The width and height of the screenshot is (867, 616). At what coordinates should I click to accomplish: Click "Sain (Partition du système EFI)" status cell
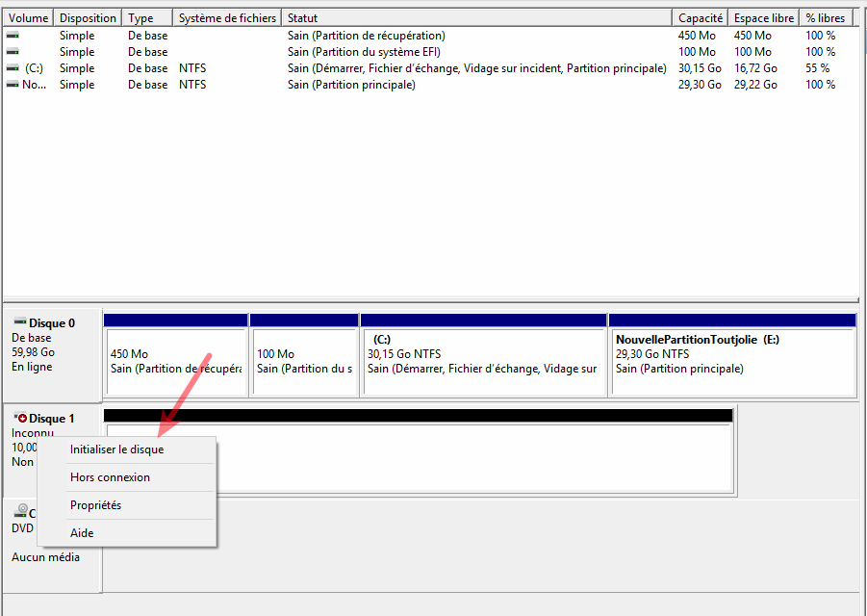click(x=364, y=52)
